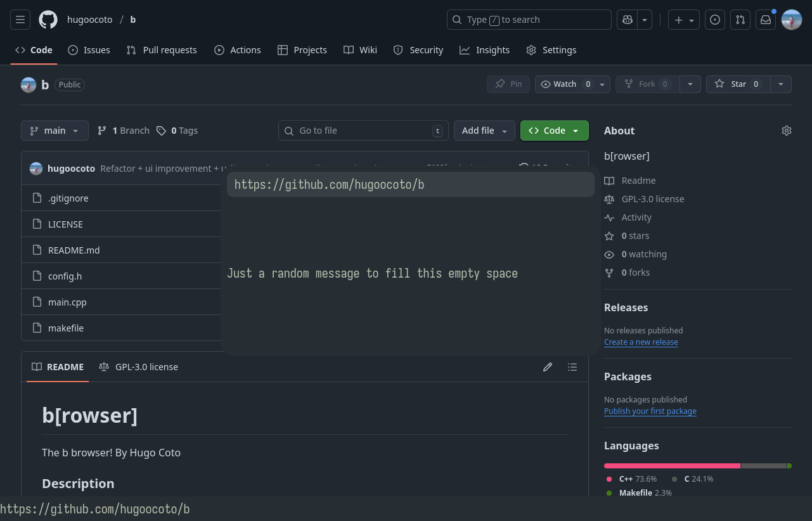Focus the Type / to search box

(529, 20)
